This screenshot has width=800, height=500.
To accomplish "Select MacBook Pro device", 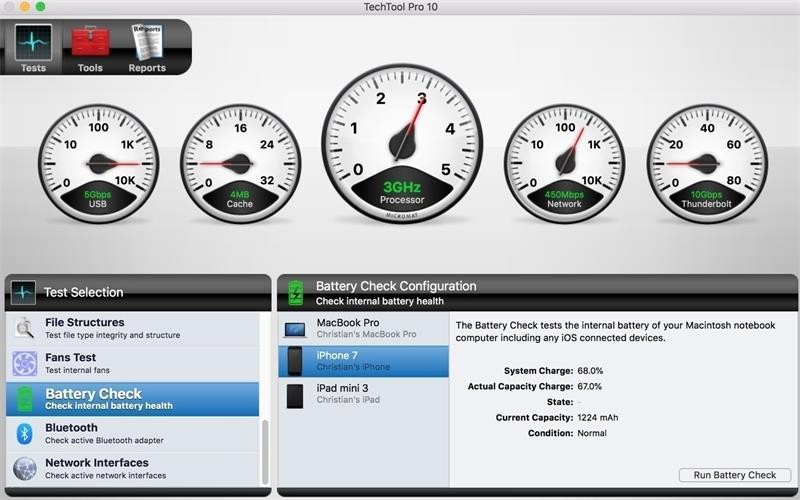I will [363, 328].
